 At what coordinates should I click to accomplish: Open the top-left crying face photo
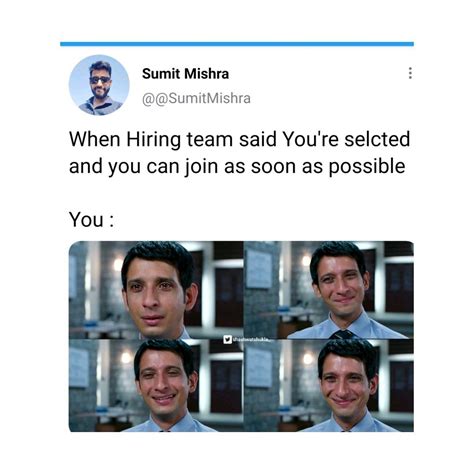coord(156,290)
